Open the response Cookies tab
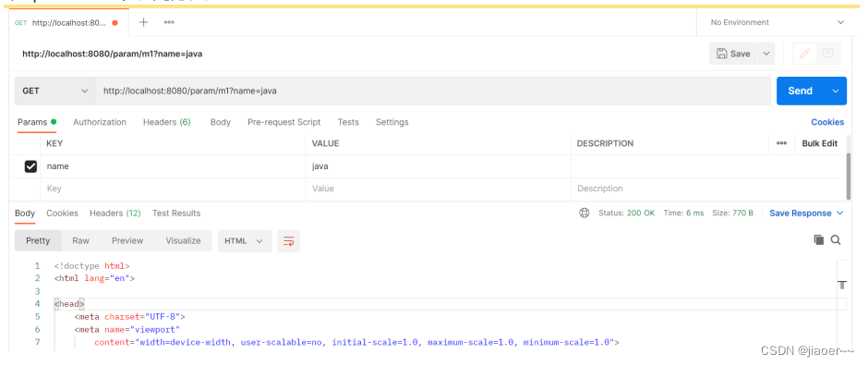Viewport: 868px width, 366px height. click(62, 213)
